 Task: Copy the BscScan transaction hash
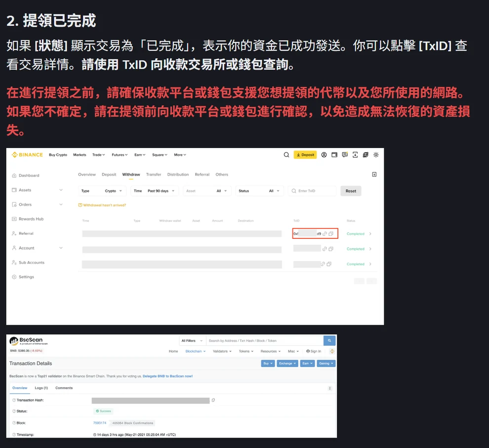pos(213,400)
